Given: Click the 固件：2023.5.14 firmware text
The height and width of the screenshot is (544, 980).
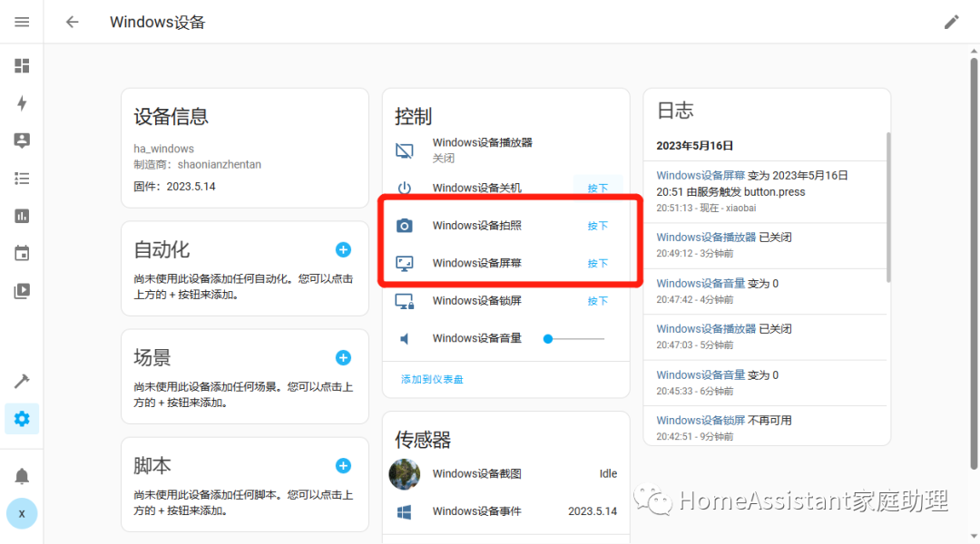Looking at the screenshot, I should (x=174, y=186).
